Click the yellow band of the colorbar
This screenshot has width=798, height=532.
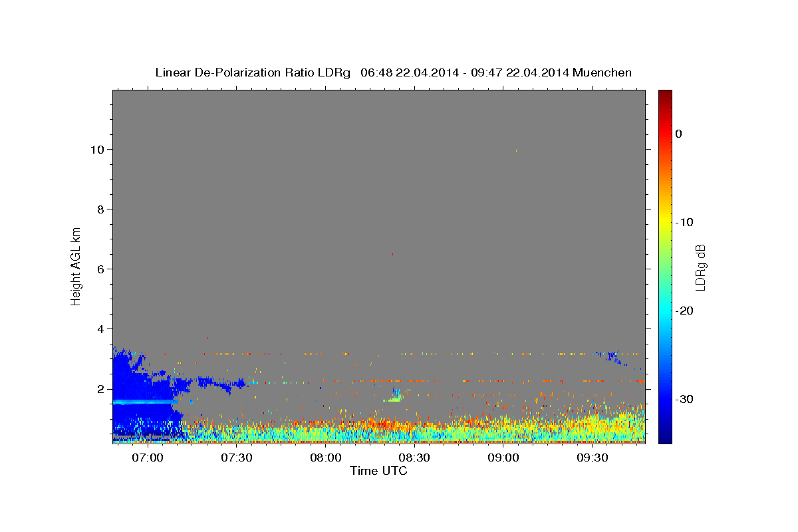point(665,222)
